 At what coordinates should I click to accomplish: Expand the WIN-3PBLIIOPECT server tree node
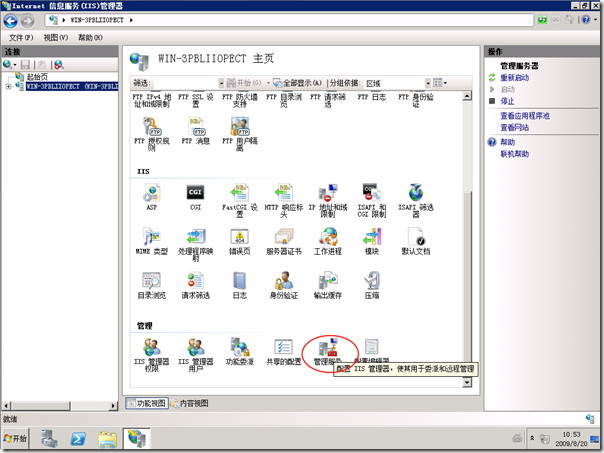[x=8, y=86]
